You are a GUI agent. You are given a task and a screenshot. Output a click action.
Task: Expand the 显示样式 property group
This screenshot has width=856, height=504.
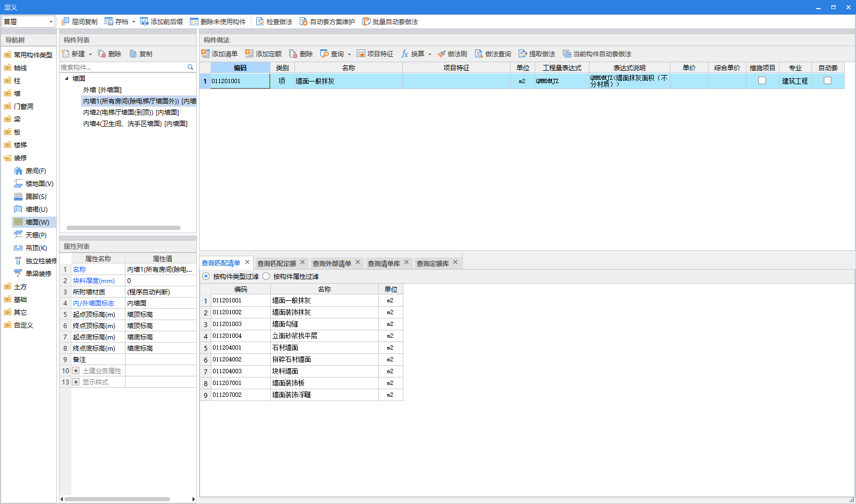[x=76, y=382]
